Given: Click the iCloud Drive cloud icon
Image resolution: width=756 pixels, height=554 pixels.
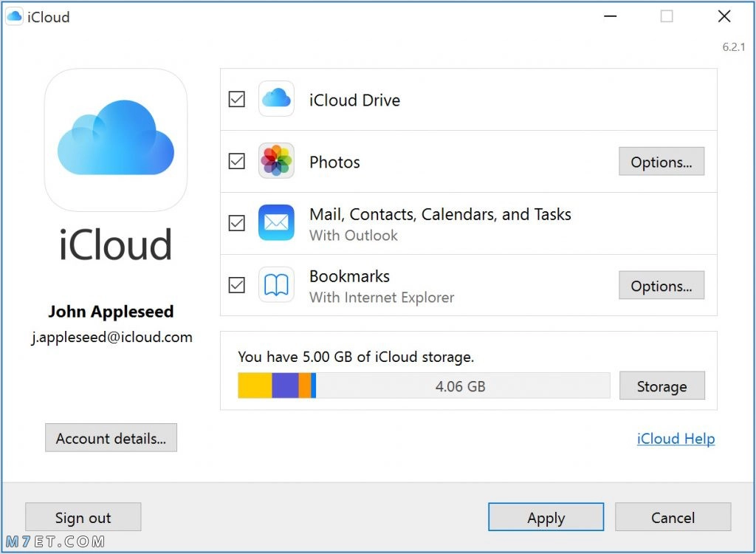Looking at the screenshot, I should click(276, 98).
